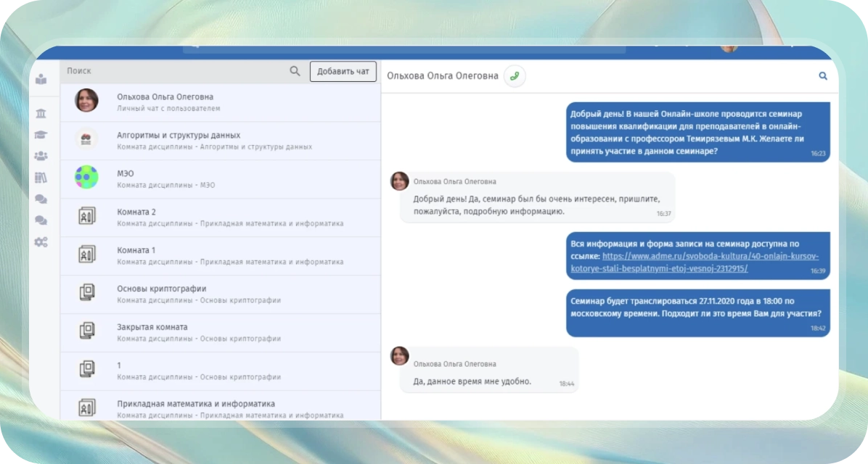Click the Ольхова Ольга Олеговна avatar in chat list

pyautogui.click(x=86, y=101)
